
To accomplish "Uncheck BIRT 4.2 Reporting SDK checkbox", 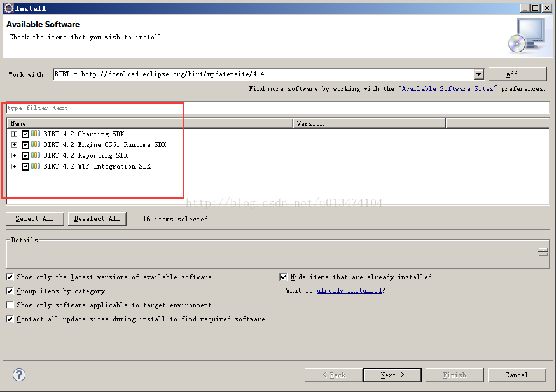I will [x=25, y=156].
